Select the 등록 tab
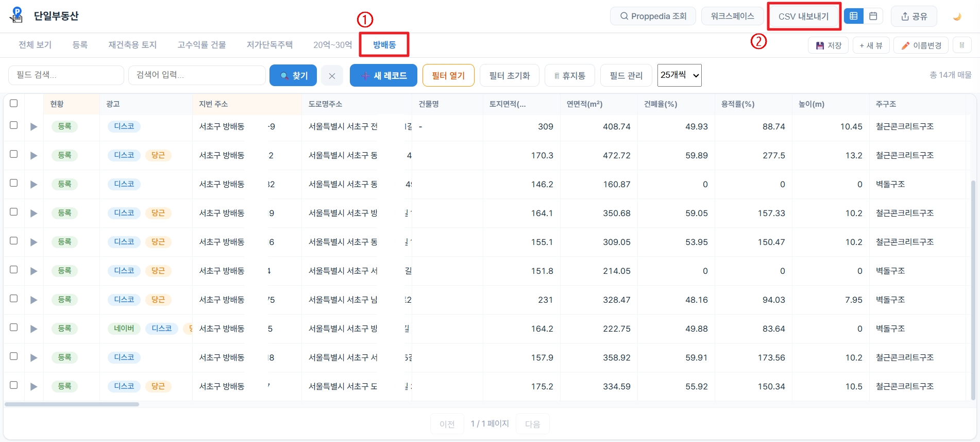 [x=80, y=45]
